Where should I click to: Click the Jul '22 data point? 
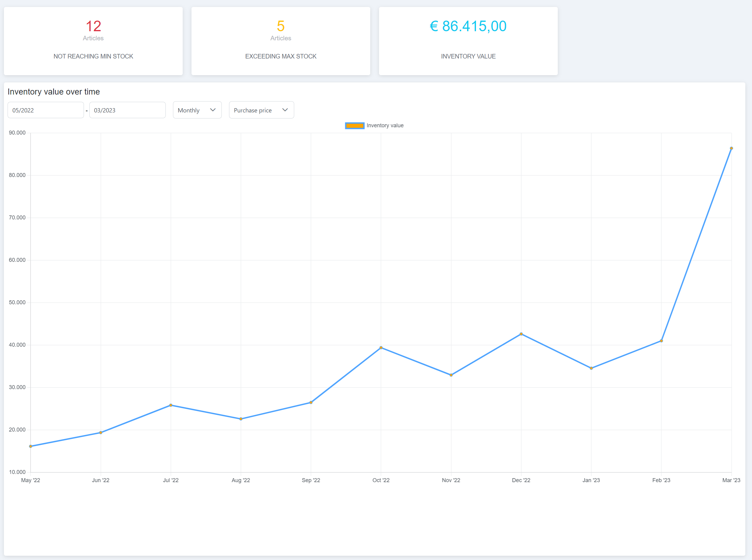[x=171, y=405]
